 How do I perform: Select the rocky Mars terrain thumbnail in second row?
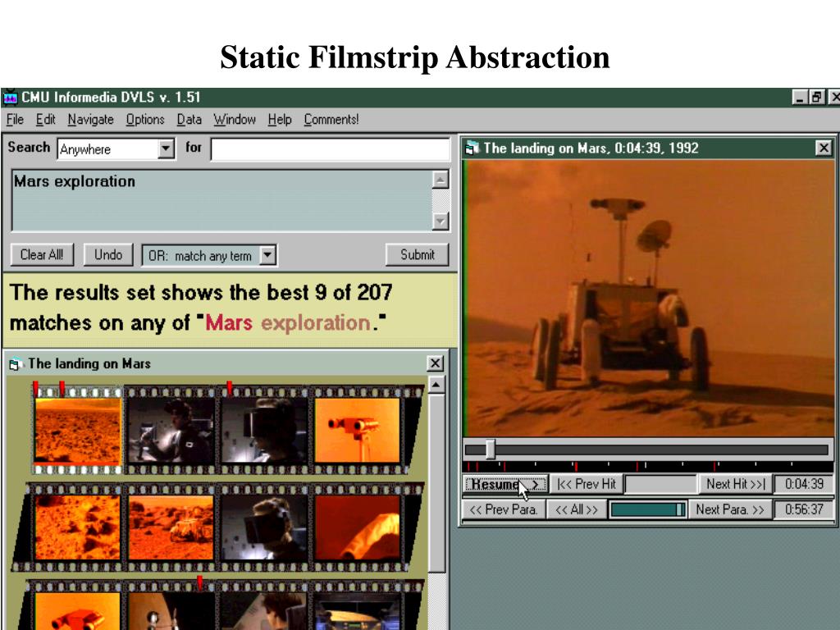pos(78,527)
